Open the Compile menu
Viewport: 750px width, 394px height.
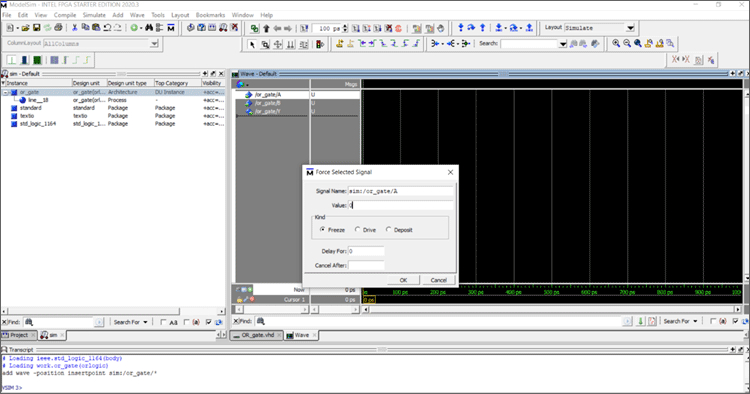(x=65, y=15)
